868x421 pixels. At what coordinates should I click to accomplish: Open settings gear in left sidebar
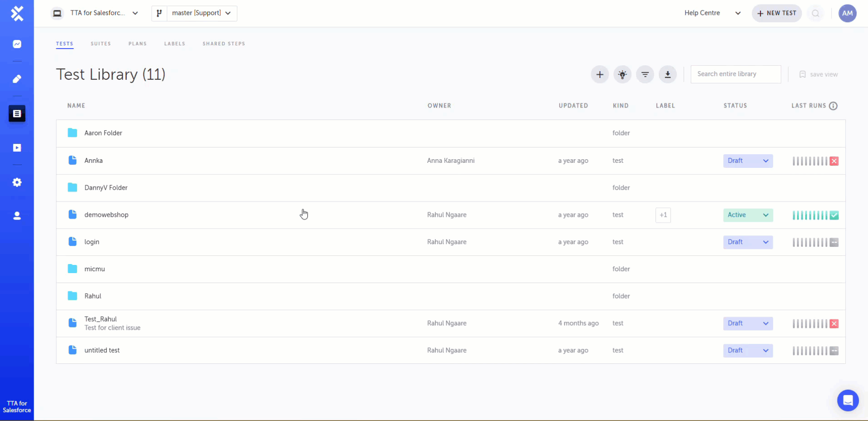coord(17,182)
